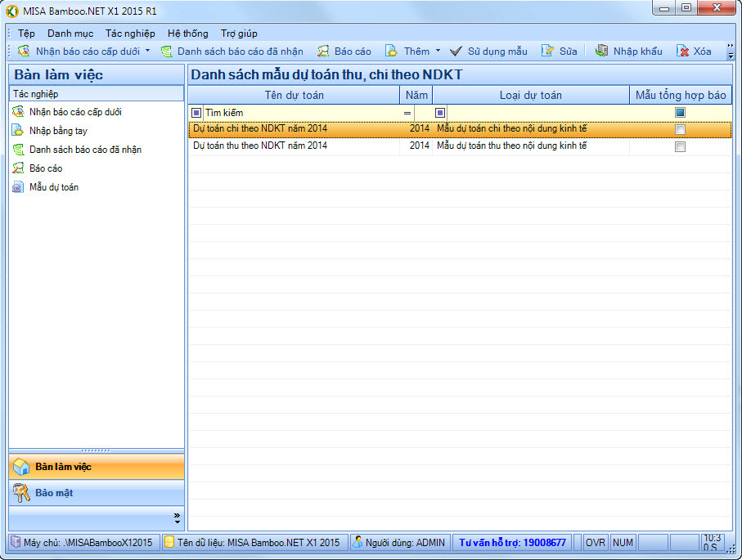This screenshot has height=560, width=742.
Task: Click the Thêm toolbar icon
Action: click(391, 51)
